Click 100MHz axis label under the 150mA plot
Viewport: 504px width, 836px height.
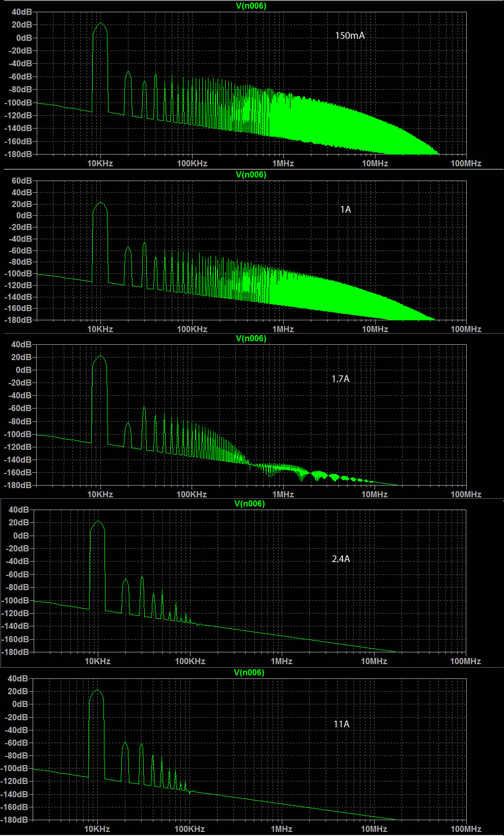(466, 163)
